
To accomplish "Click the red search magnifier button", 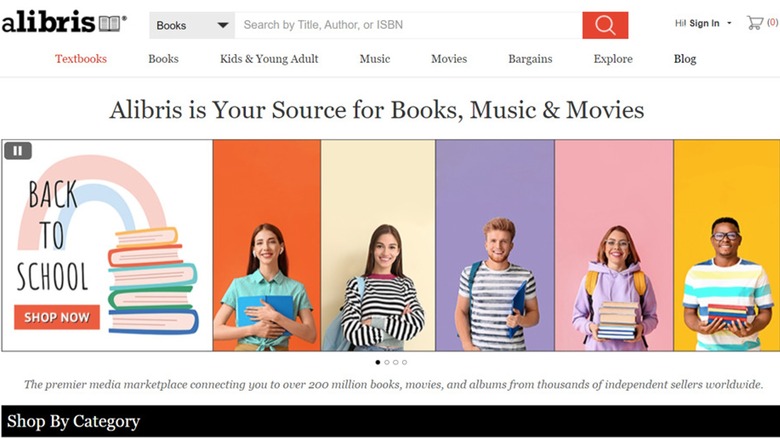I will (x=605, y=25).
